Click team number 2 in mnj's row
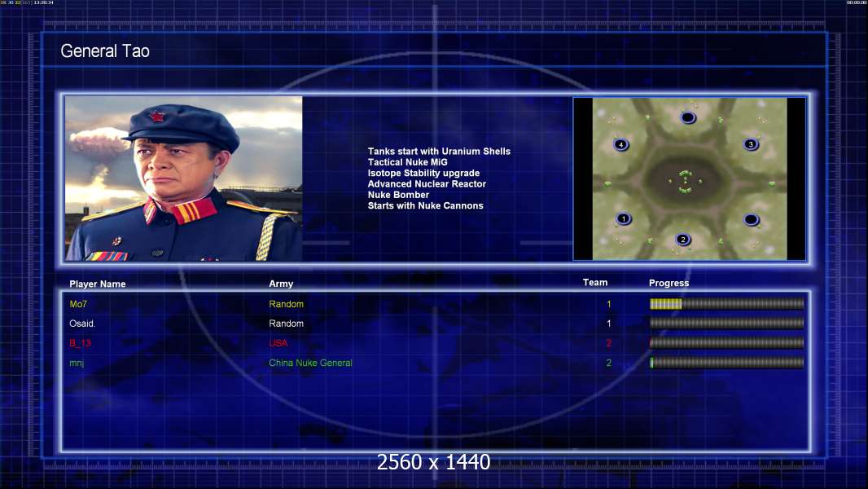868x489 pixels. [x=609, y=363]
